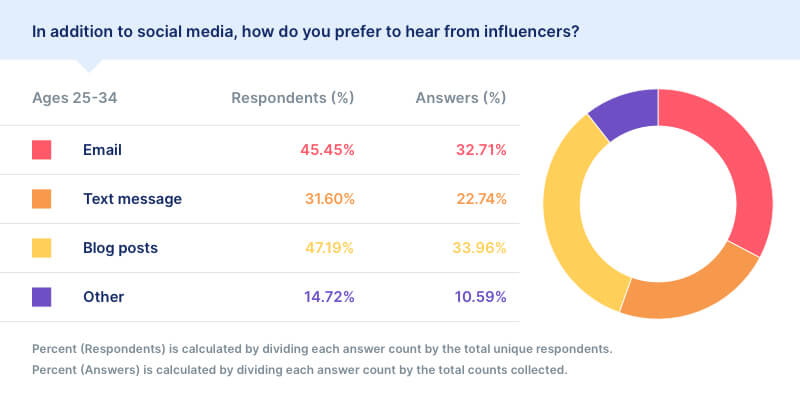This screenshot has width=800, height=401.
Task: Click the 45.45% Email respondents value
Action: [x=328, y=150]
